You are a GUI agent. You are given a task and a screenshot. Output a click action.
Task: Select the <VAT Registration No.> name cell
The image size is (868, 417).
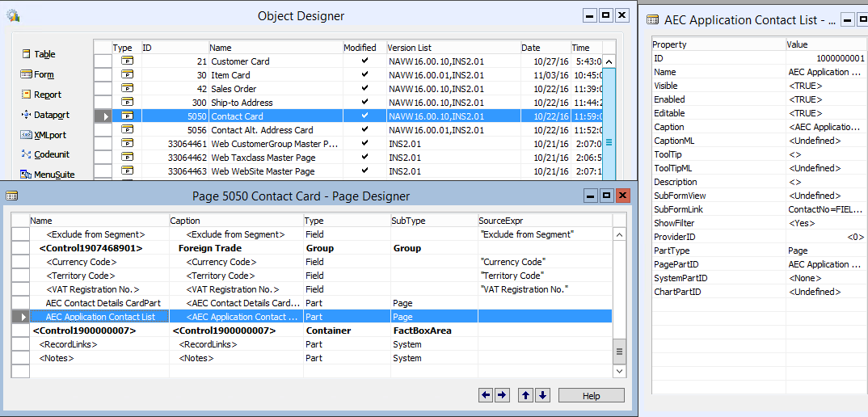point(99,289)
